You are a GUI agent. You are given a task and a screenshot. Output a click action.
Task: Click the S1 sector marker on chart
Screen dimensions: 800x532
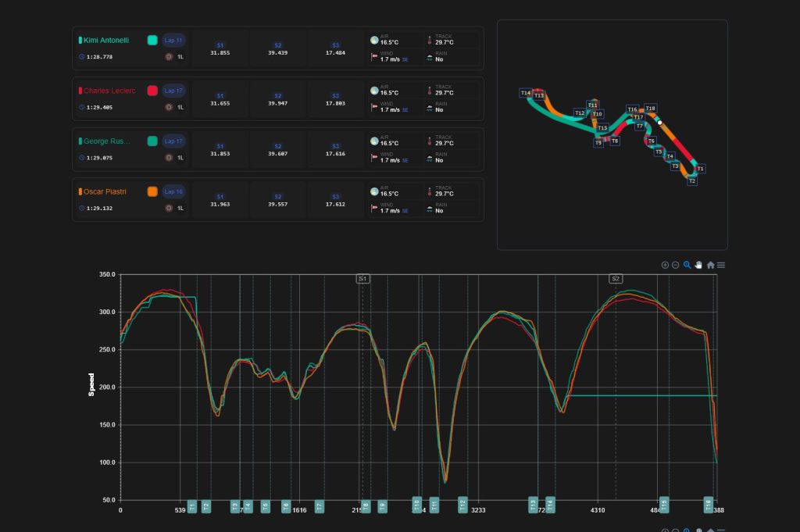[362, 279]
